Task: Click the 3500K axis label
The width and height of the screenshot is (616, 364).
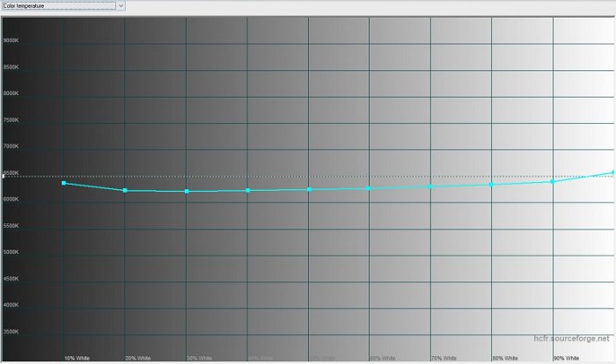Action: click(x=11, y=331)
